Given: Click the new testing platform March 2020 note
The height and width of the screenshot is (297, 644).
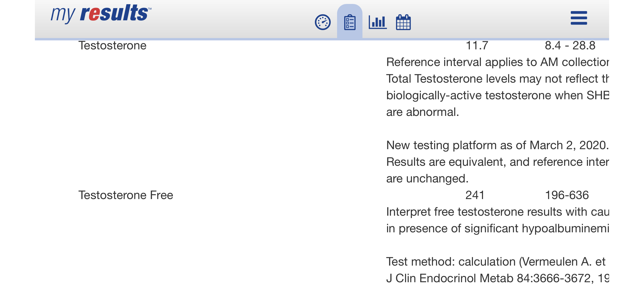Looking at the screenshot, I should click(497, 145).
